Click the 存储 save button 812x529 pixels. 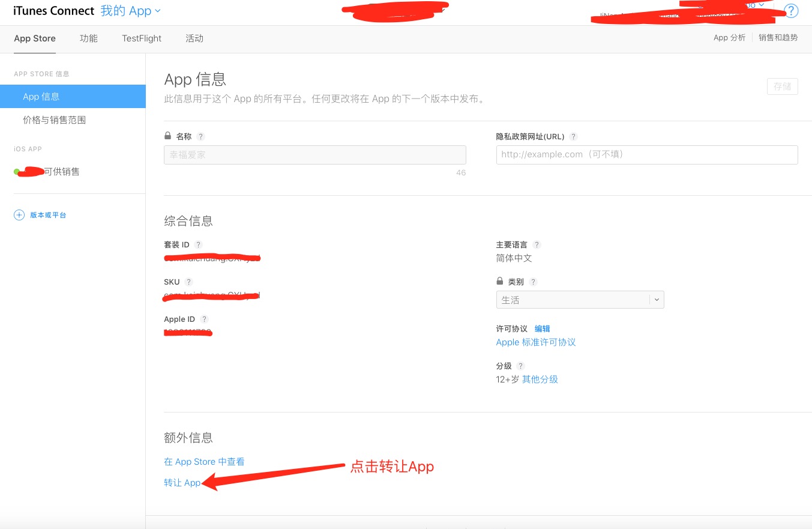783,86
